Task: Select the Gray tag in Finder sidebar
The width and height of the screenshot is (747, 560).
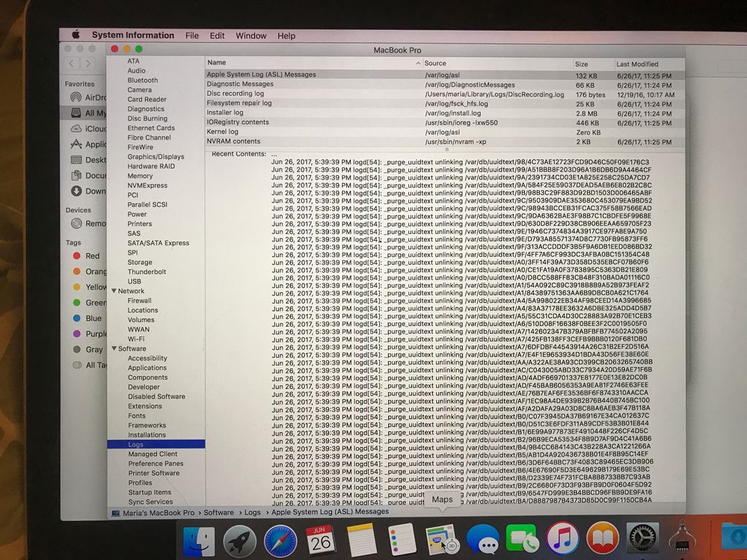Action: point(87,349)
